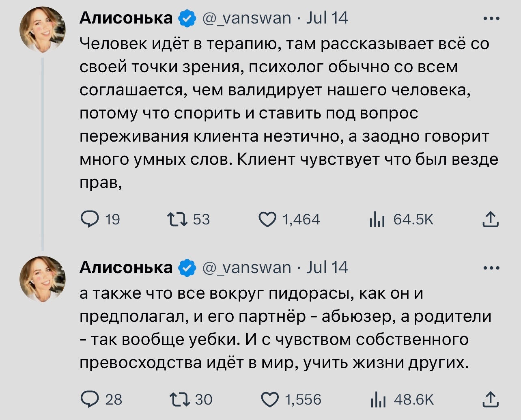This screenshot has height=420, width=521.
Task: View analytics of the 48.6K views tweet
Action: coord(377,400)
